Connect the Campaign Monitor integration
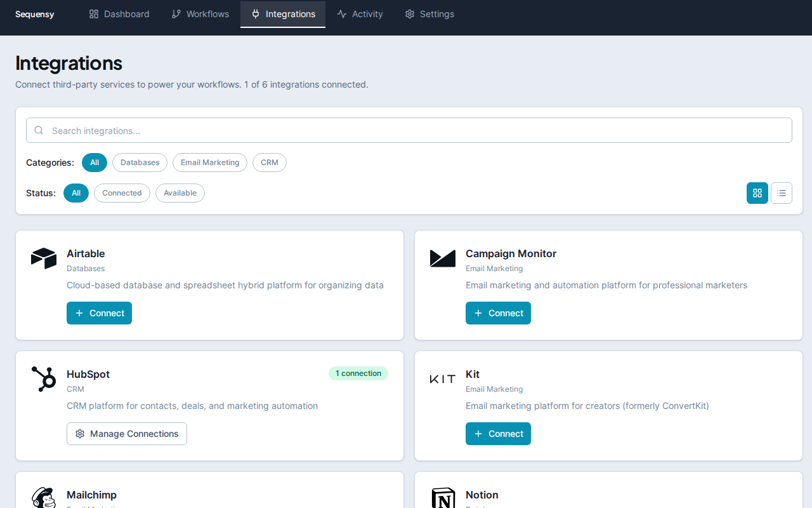Screen dimensions: 812x508 [498, 313]
